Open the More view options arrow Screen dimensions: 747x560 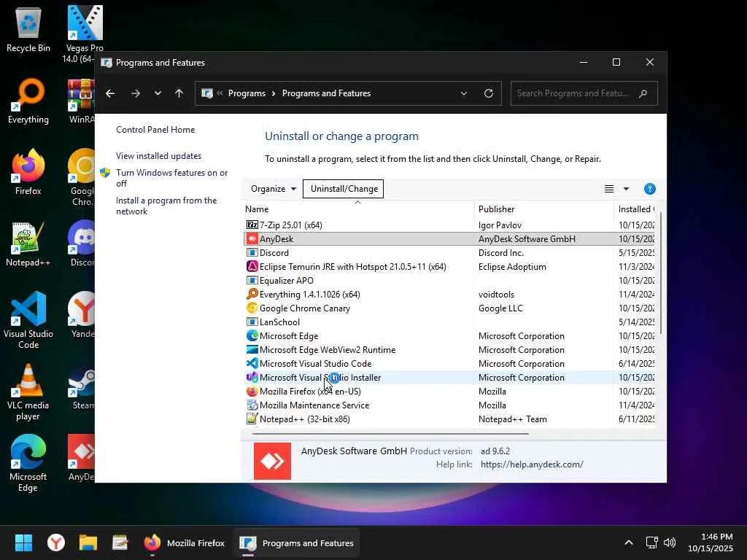(626, 189)
